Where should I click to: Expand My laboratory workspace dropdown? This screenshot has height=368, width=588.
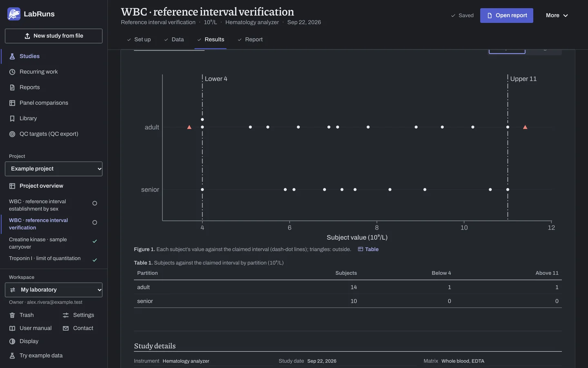point(53,290)
